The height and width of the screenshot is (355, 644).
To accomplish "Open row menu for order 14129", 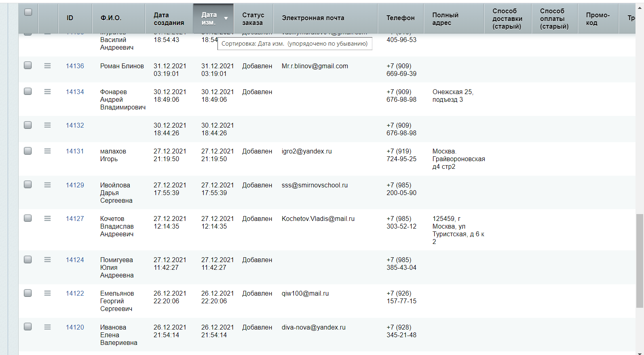I will (47, 185).
